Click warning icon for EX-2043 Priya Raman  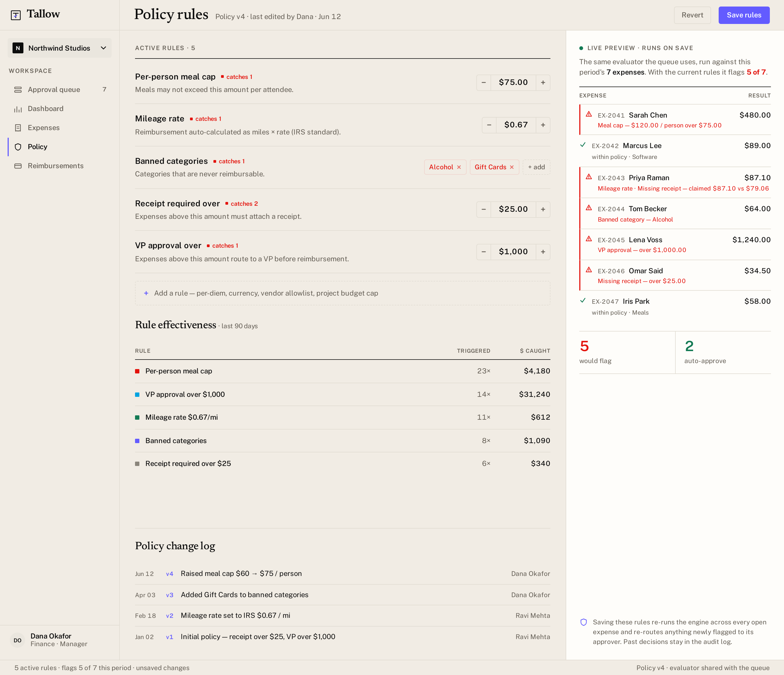pos(589,177)
